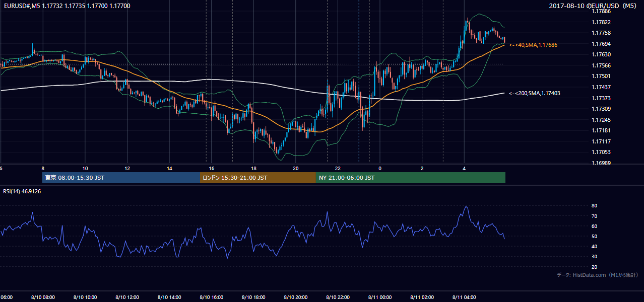Click the 40 SMA label 1.17686
This screenshot has width=644, height=302.
coord(533,45)
